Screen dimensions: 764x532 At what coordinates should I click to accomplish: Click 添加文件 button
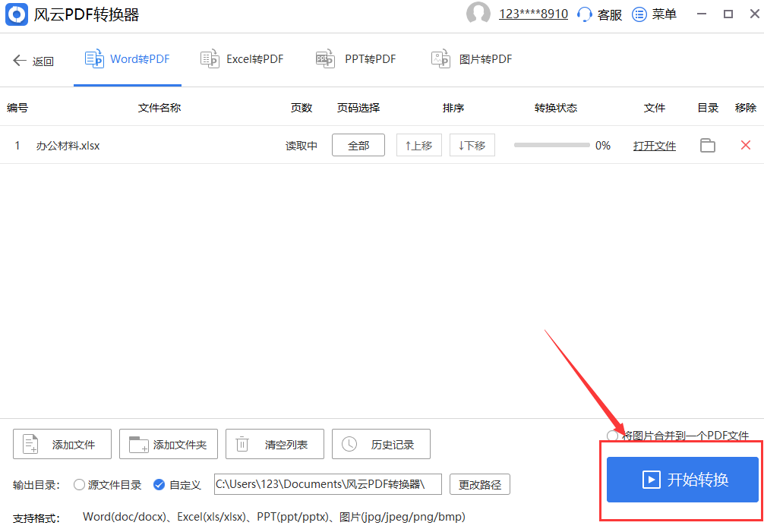[62, 444]
